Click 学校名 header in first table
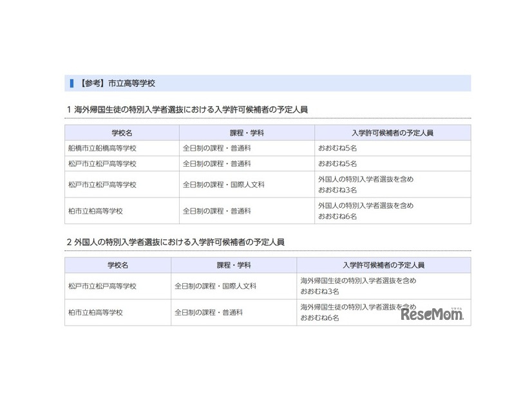 click(122, 133)
